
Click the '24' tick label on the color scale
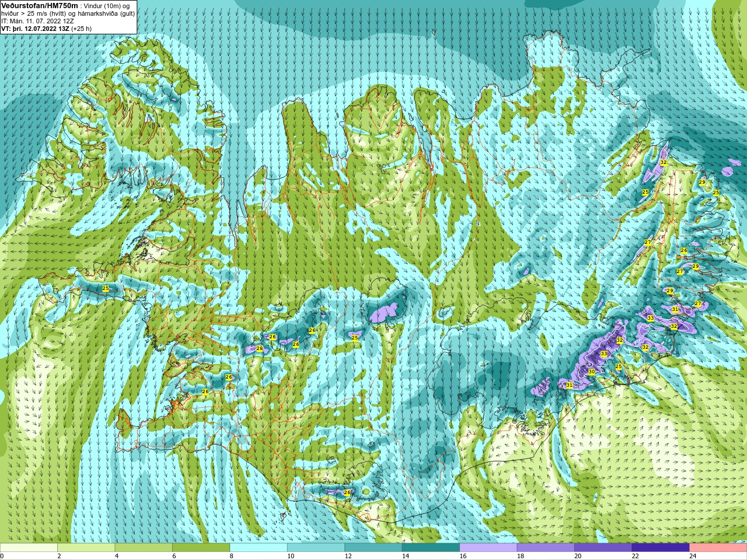[693, 556]
